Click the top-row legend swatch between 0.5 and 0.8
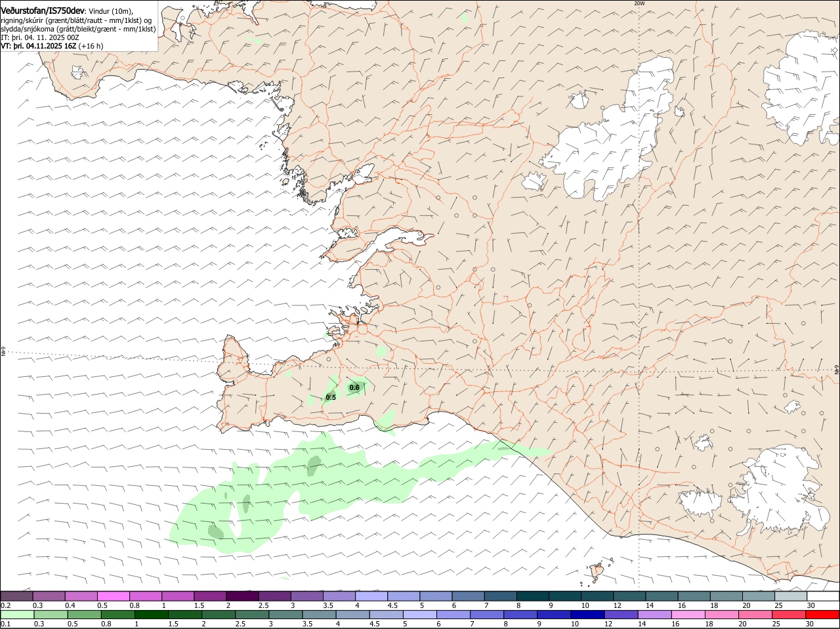Viewport: 840px width, 629px height. (113, 596)
